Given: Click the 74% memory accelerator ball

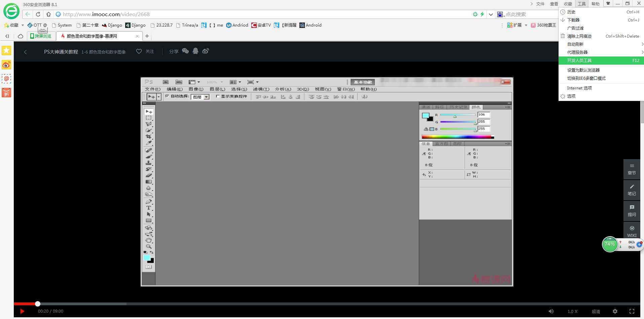Looking at the screenshot, I should [610, 244].
